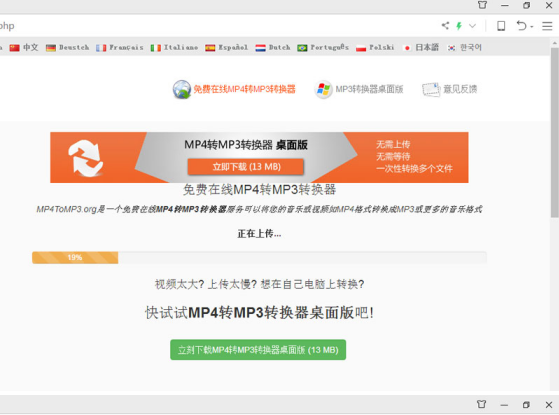This screenshot has width=559, height=415.
Task: Switch language to Polski
Action: (x=381, y=47)
